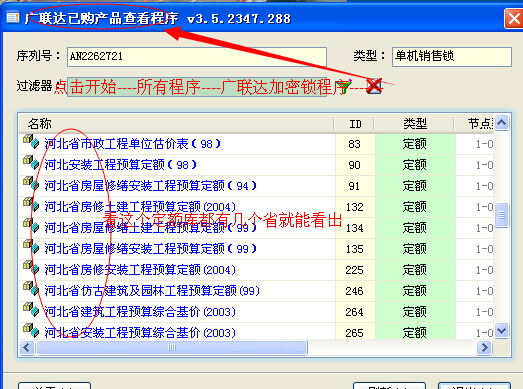Click ID cell 225
This screenshot has height=389, width=523.
(355, 270)
